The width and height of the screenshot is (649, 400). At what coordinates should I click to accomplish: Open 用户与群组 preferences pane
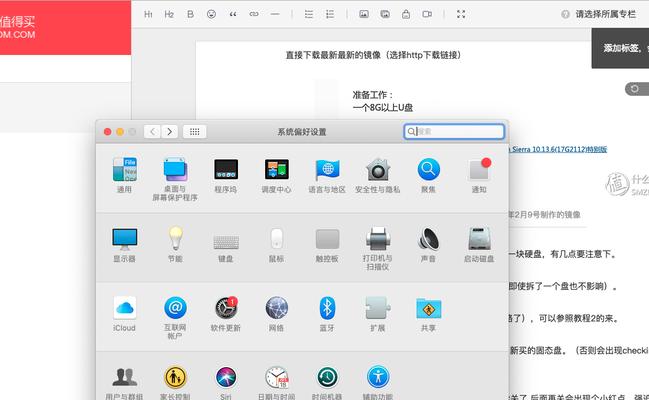coord(124,383)
